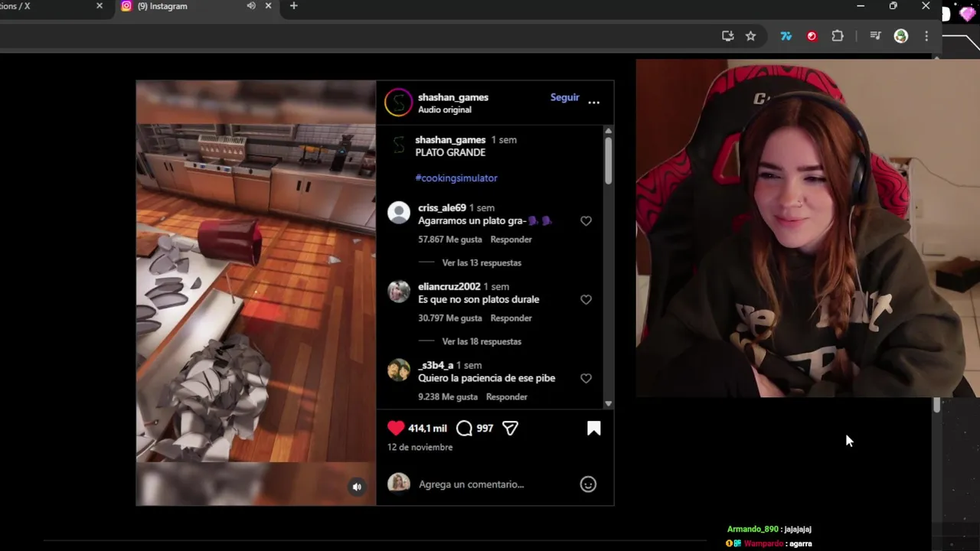View 57.867 Me gusta likes list
The height and width of the screenshot is (551, 980).
click(450, 240)
